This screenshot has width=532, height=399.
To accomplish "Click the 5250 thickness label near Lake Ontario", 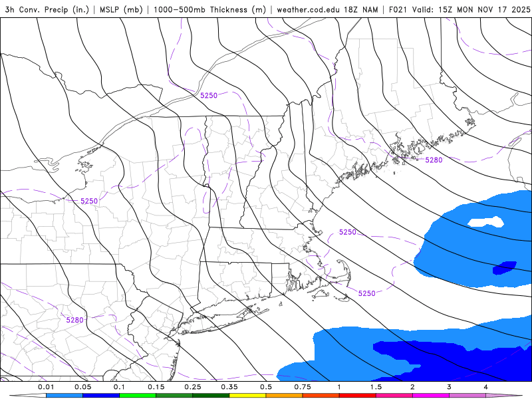I will point(89,201).
